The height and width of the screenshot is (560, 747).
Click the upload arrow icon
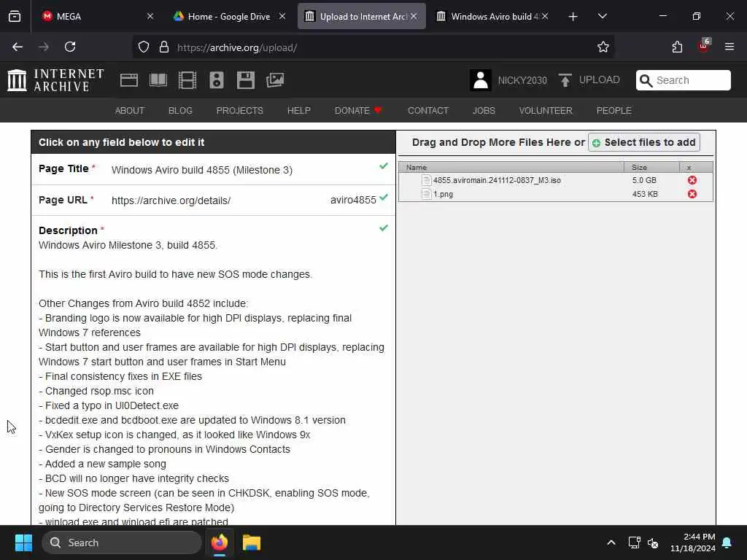tap(565, 80)
